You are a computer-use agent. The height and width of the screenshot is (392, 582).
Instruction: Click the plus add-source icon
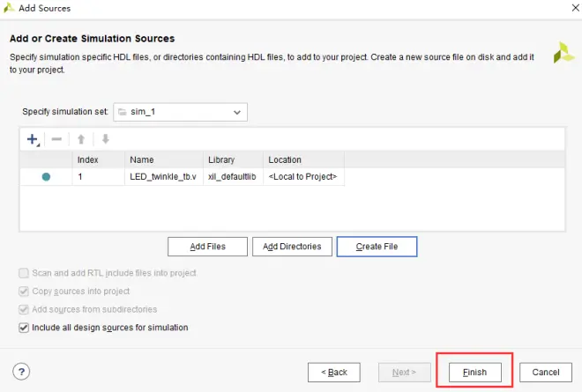click(33, 139)
